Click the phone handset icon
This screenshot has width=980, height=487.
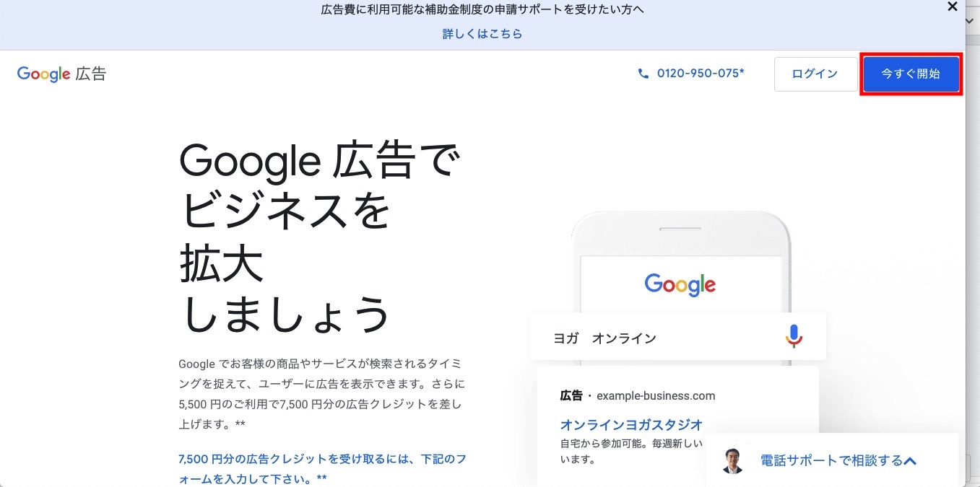point(643,74)
